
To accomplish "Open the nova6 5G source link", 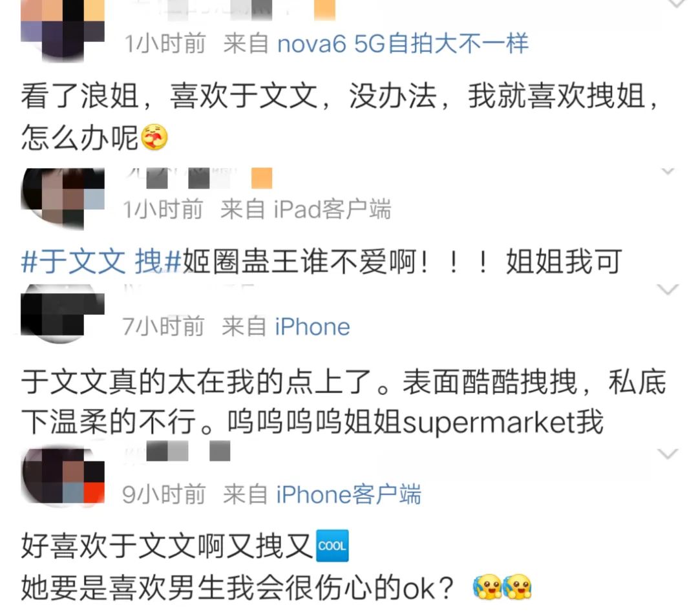I will point(403,43).
